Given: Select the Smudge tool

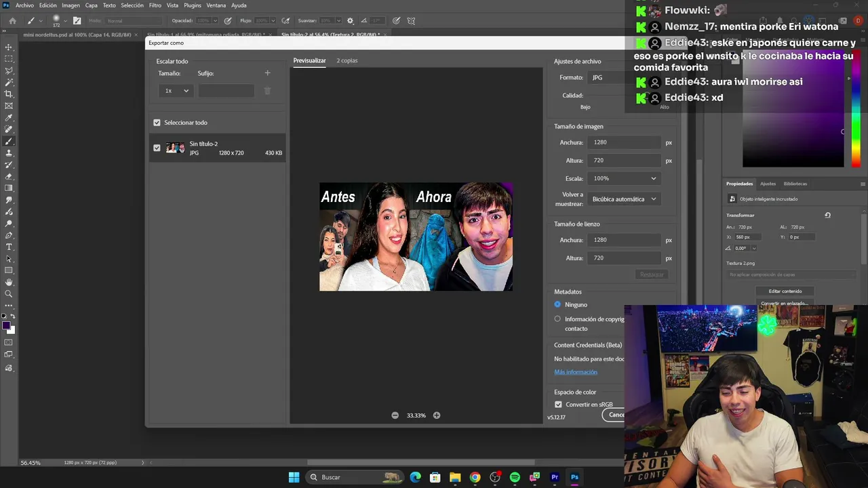Looking at the screenshot, I should point(9,200).
